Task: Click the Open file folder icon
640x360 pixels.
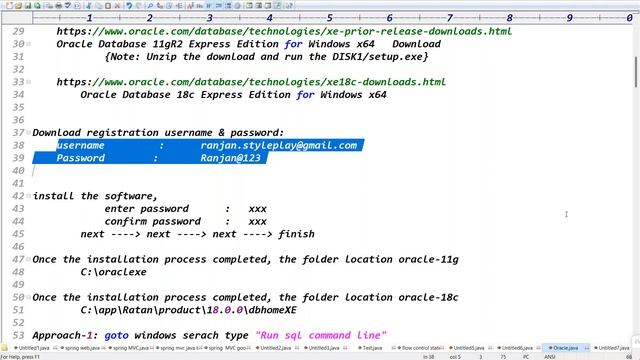Action: point(18,6)
